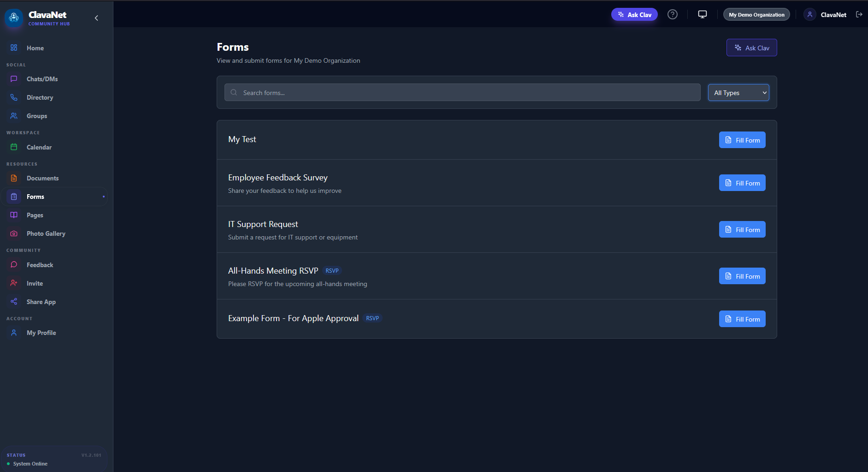Open Photo Gallery from the sidebar

46,234
